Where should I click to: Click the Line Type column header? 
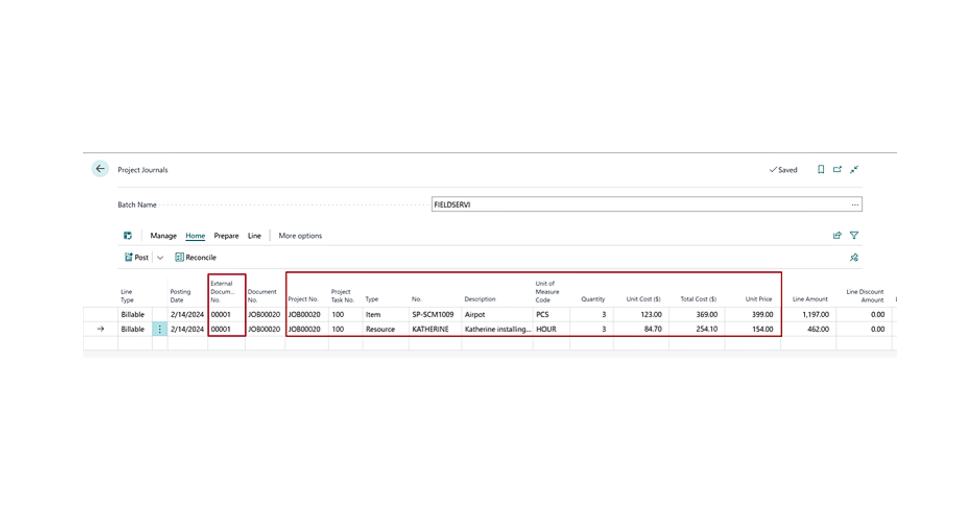[x=127, y=296]
